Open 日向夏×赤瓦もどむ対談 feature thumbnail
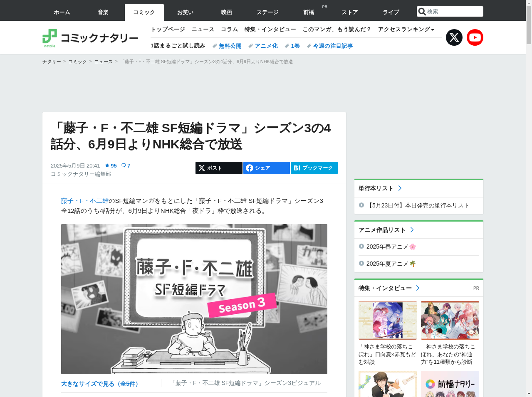 tap(388, 320)
